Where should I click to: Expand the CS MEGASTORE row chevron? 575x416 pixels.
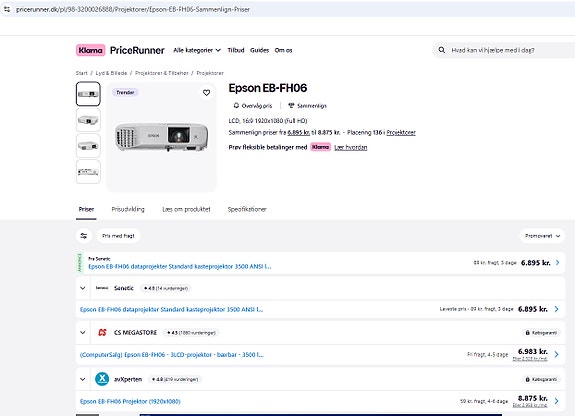tap(83, 333)
